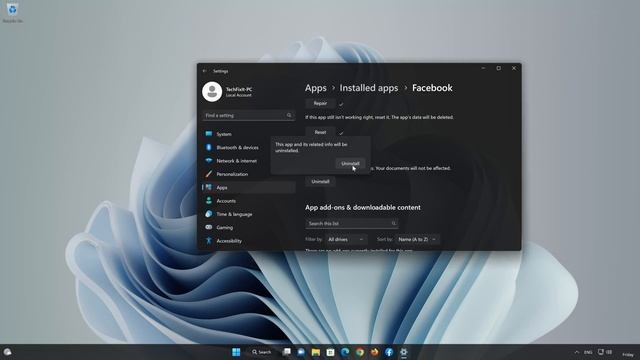Open Bluetooth & devices settings
This screenshot has height=360, width=640.
(249, 147)
